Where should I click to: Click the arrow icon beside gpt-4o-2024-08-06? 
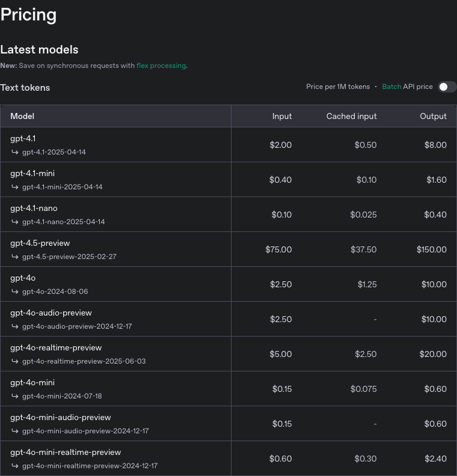coord(15,291)
